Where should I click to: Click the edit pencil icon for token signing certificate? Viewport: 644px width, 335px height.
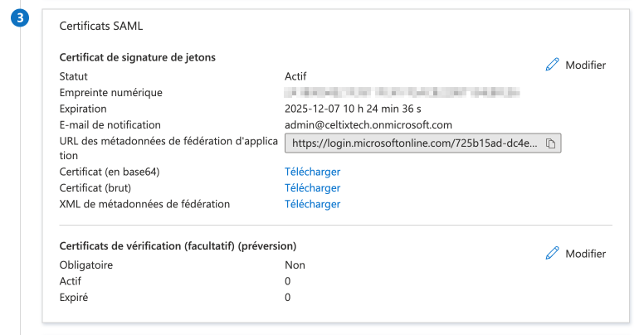[552, 65]
